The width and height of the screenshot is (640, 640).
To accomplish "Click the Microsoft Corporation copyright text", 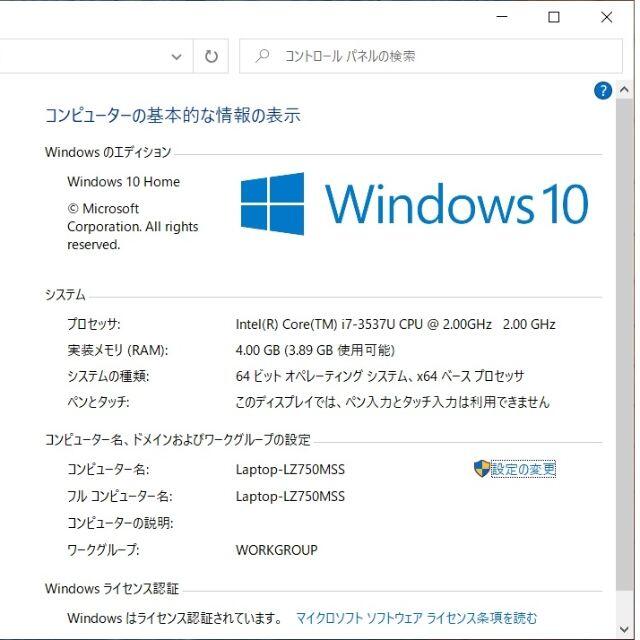I will click(x=133, y=227).
